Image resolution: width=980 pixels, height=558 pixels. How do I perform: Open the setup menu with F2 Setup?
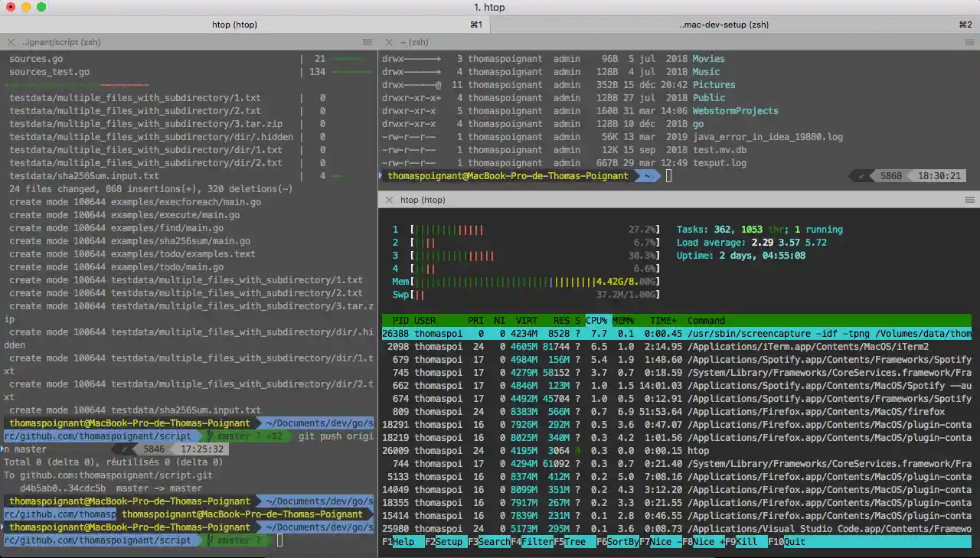(448, 542)
